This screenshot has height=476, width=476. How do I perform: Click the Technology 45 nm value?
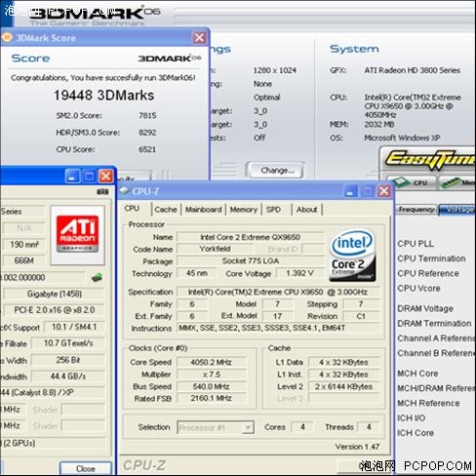coord(197,273)
